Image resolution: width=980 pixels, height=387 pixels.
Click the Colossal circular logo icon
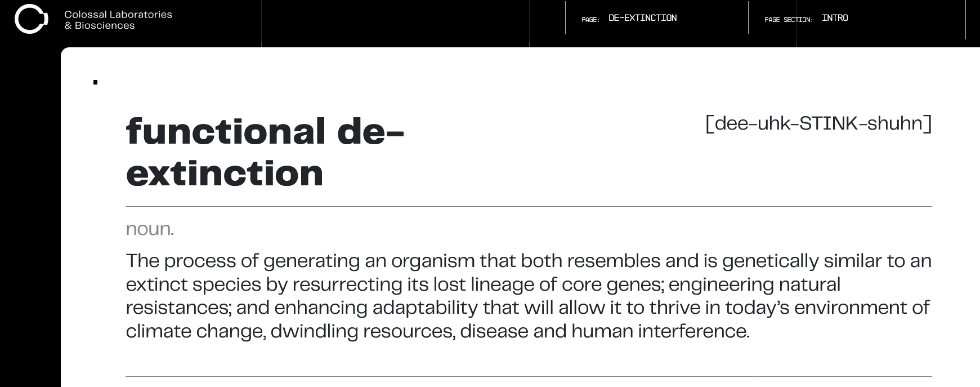[x=31, y=19]
